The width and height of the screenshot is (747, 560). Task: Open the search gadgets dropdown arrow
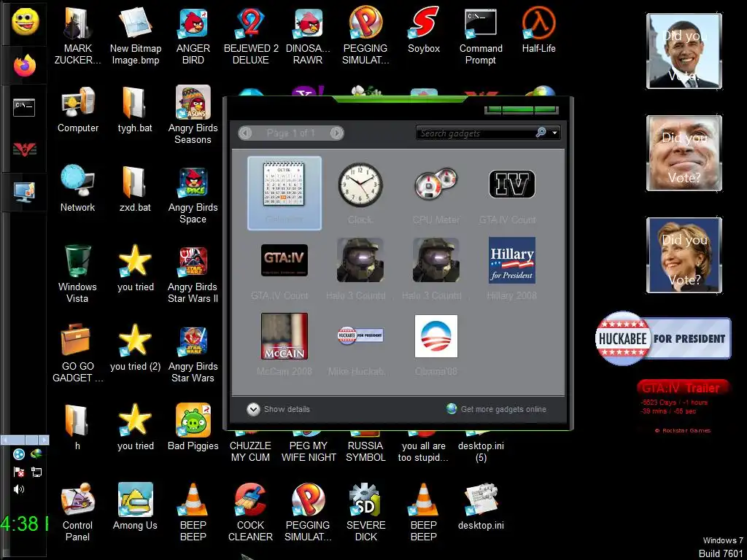554,133
